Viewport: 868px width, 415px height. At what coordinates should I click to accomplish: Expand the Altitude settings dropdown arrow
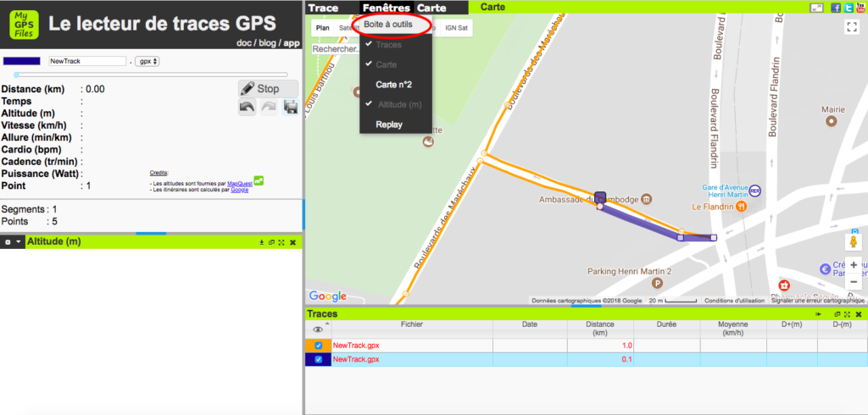tap(19, 242)
